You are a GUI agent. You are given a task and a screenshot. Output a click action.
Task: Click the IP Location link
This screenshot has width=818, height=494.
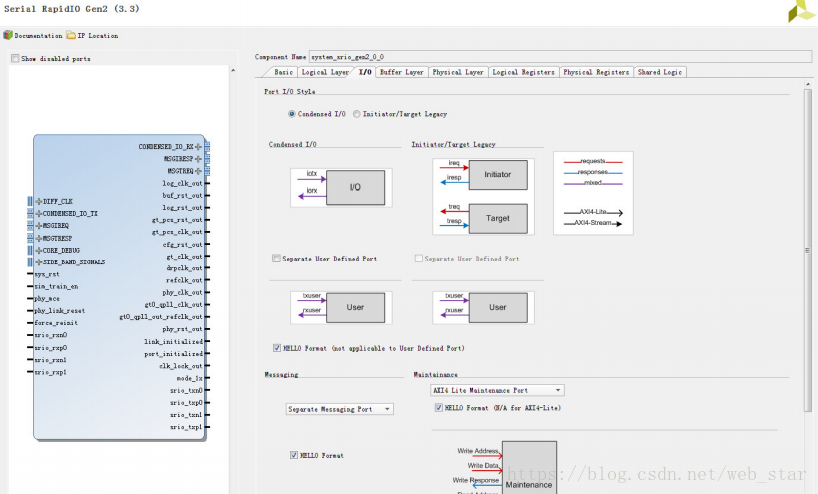click(x=98, y=35)
